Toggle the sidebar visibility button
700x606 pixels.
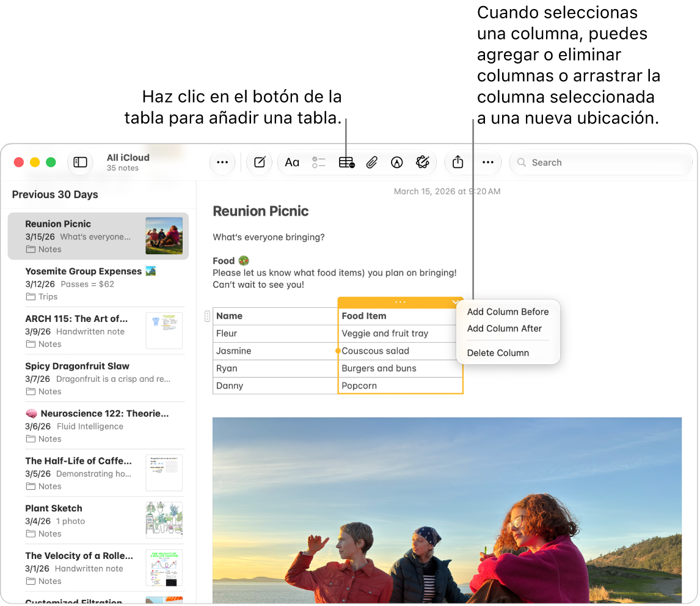click(81, 162)
